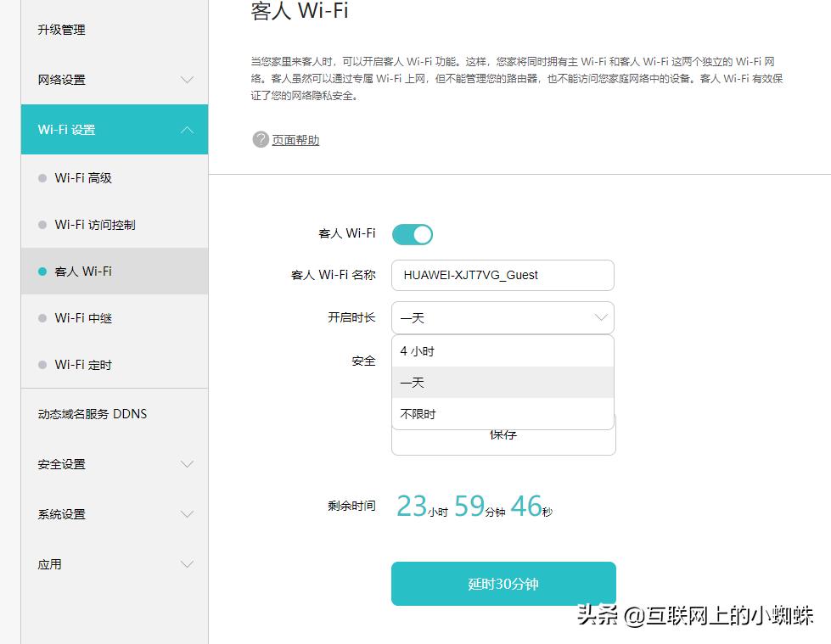Select the 不限时 duration option
Image resolution: width=831 pixels, height=644 pixels.
(x=503, y=414)
